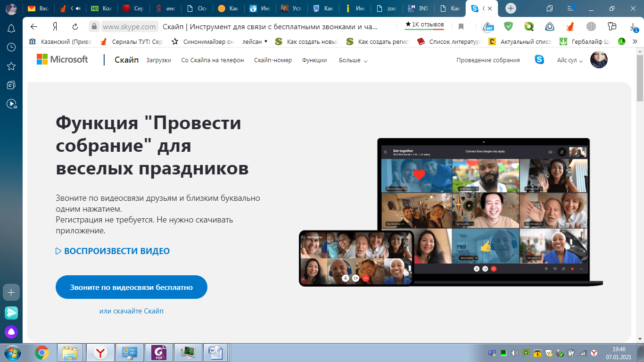Switch to the INS tab
The image size is (644, 362).
click(x=419, y=8)
